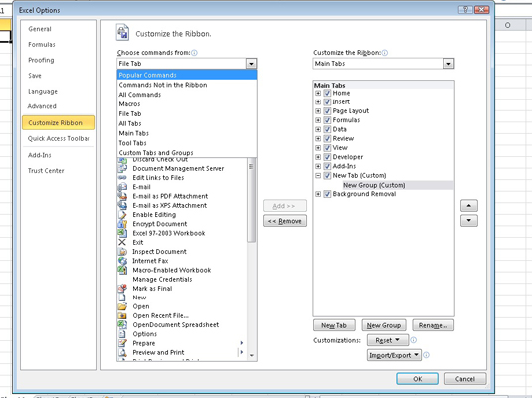Image resolution: width=532 pixels, height=398 pixels.
Task: Choose Tool Tabs from the dropdown list
Action: (187, 143)
